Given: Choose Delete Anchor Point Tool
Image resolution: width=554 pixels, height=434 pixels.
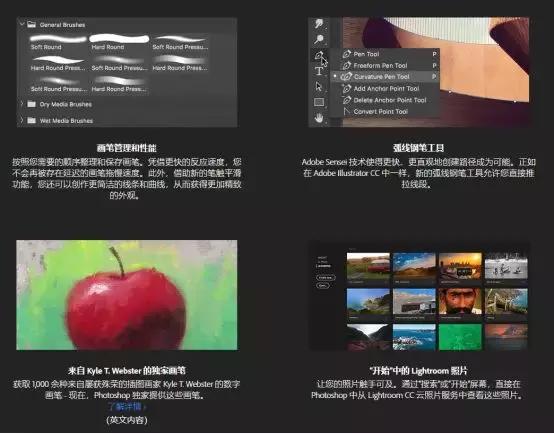Looking at the screenshot, I should pyautogui.click(x=385, y=100).
